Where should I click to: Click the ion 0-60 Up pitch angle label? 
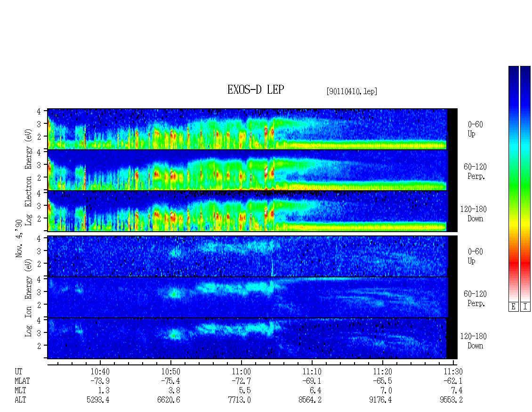475,256
